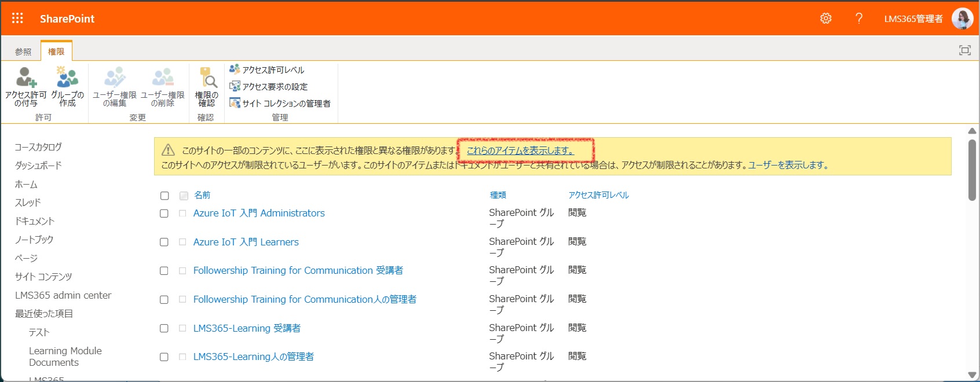Check Followership Training 人の管理者 row checkbox
The width and height of the screenshot is (980, 382).
[x=164, y=300]
